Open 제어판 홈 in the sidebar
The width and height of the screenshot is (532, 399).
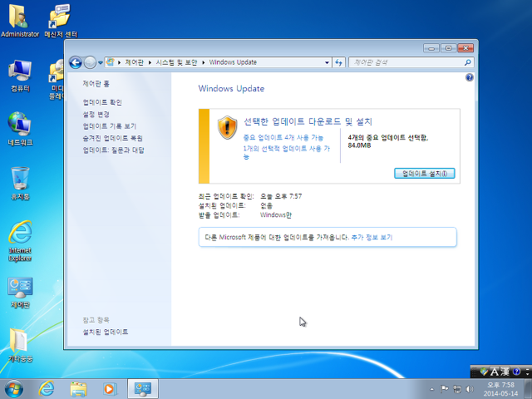tap(96, 84)
